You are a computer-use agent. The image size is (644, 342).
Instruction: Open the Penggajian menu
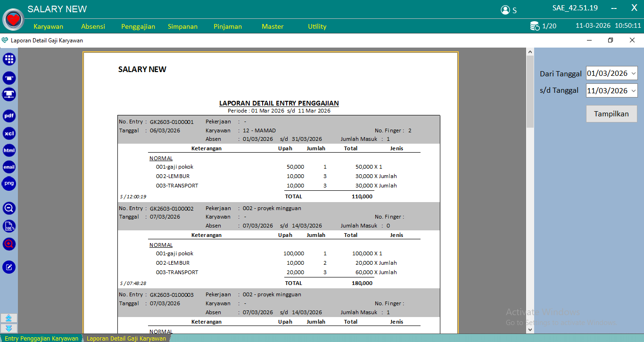pos(138,26)
